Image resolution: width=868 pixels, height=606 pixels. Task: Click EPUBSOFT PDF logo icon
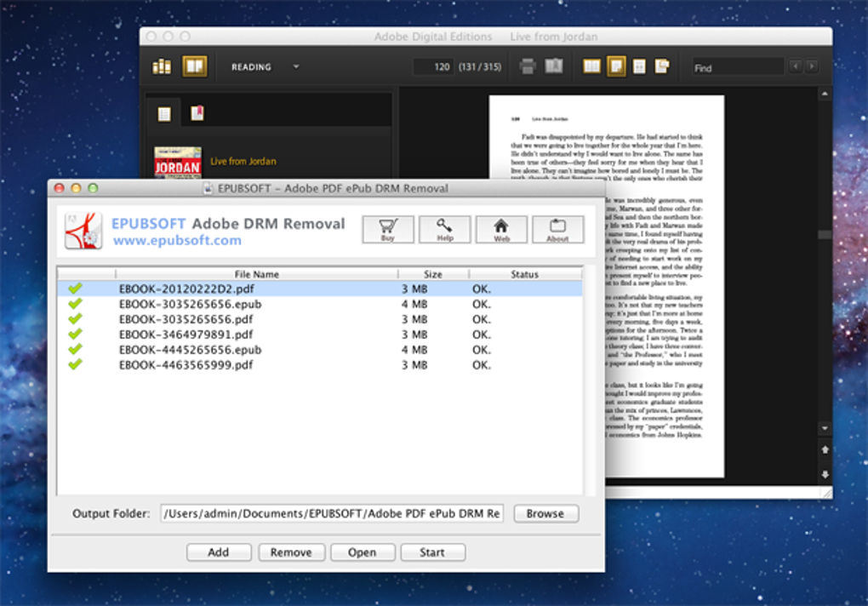(x=83, y=231)
